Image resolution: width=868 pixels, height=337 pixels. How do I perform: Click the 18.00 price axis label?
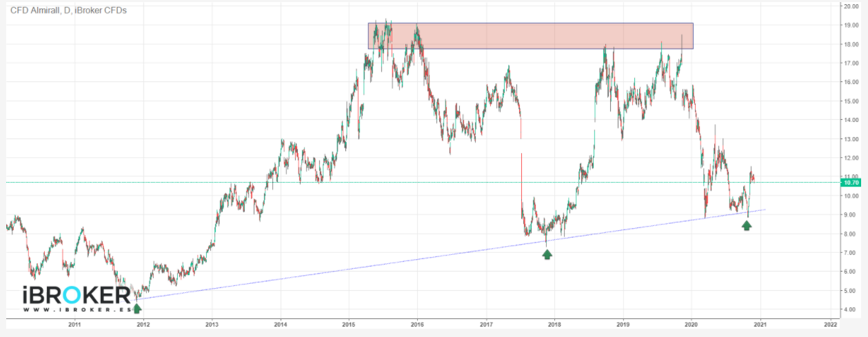click(x=852, y=45)
